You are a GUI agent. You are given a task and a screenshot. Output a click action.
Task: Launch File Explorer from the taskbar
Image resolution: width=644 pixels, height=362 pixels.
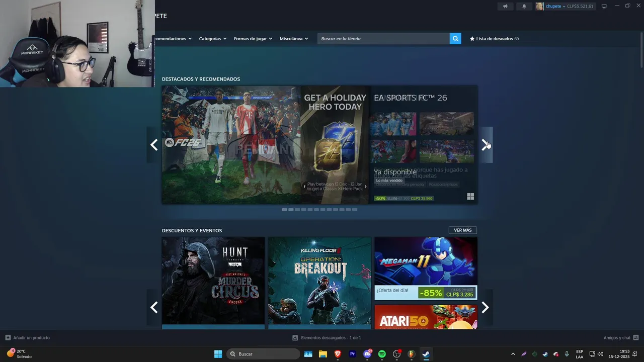[323, 354]
